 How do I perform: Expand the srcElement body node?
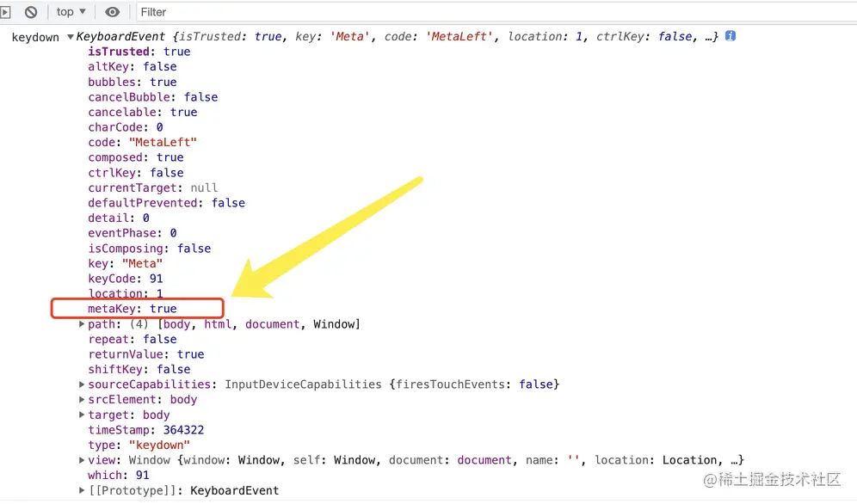coord(82,400)
